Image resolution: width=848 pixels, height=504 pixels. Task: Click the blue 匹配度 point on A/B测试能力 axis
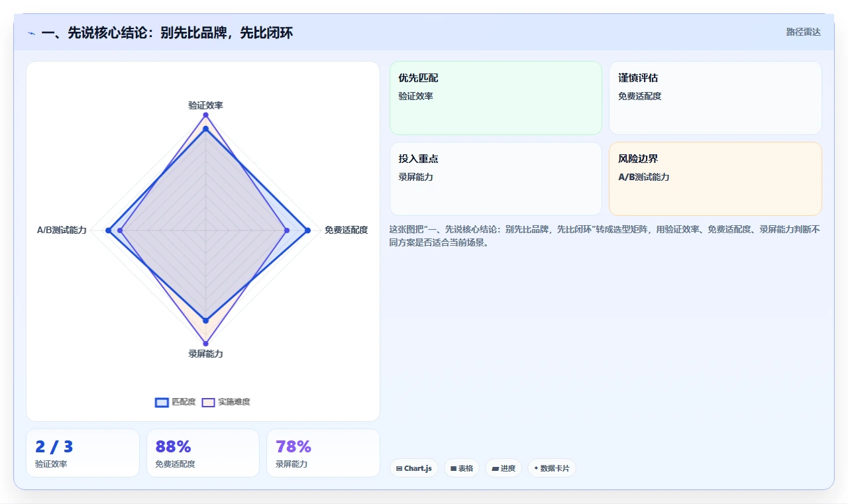tap(108, 230)
